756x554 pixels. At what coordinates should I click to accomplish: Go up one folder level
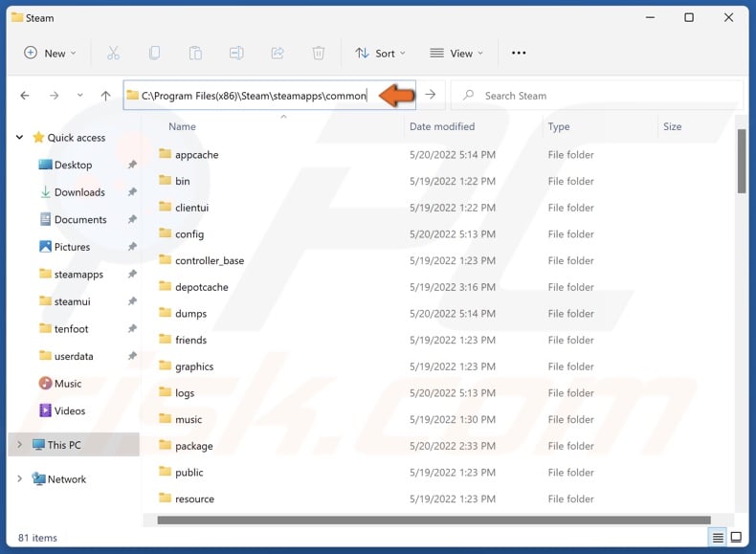pos(105,96)
